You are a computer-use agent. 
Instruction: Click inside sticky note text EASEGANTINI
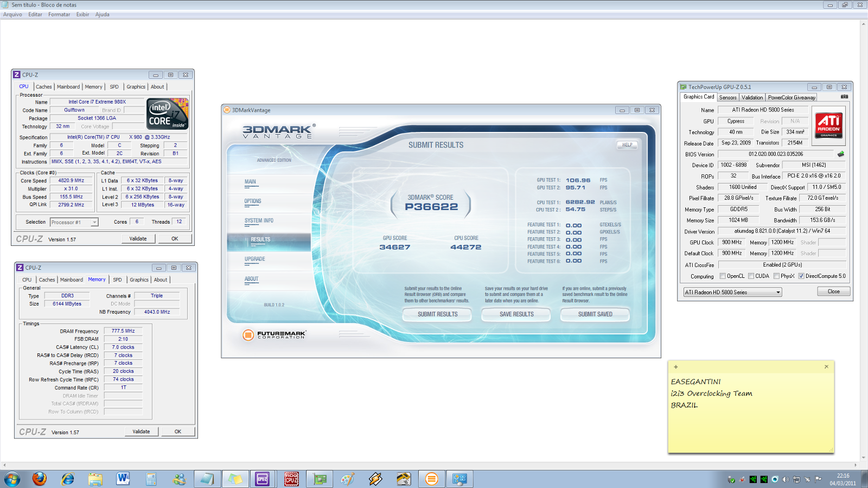696,382
